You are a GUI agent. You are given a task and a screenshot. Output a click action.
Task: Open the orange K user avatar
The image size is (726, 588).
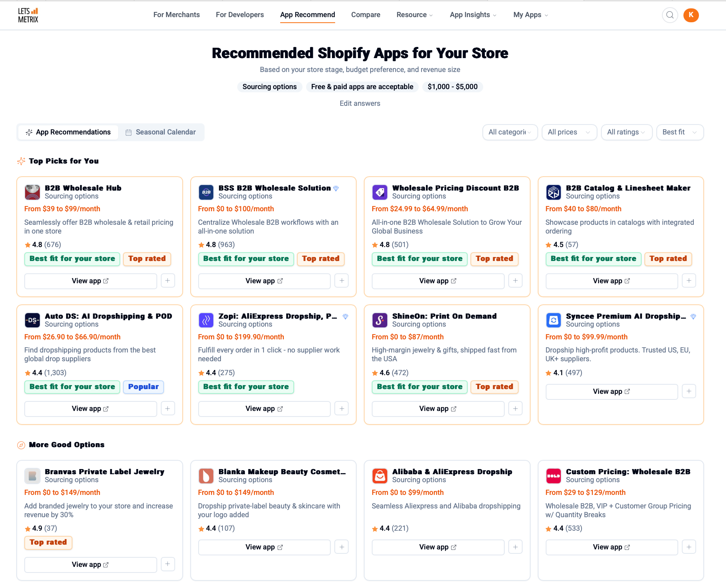point(691,15)
